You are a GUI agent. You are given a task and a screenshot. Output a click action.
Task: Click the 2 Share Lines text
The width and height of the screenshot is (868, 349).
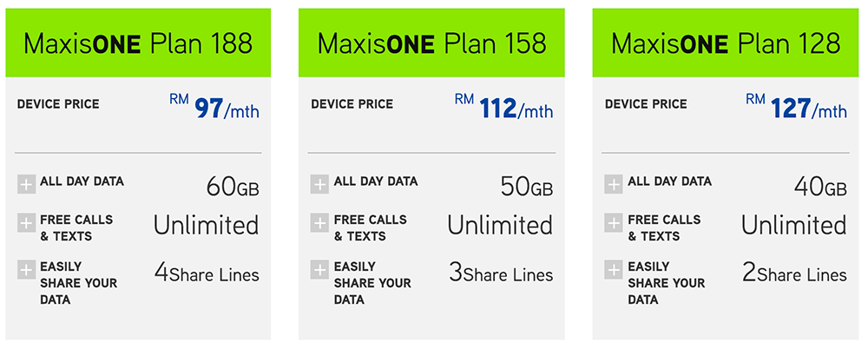tap(794, 275)
